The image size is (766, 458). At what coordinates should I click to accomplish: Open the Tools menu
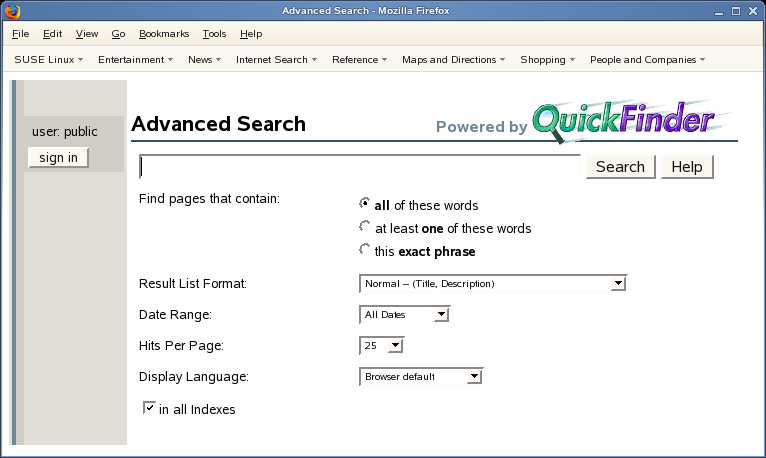(x=214, y=34)
